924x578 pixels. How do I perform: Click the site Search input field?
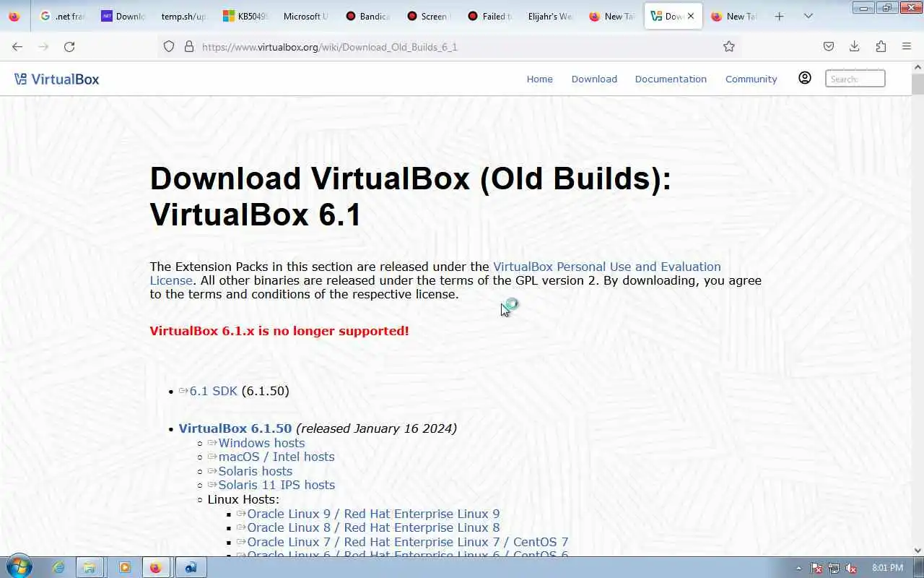pyautogui.click(x=855, y=79)
